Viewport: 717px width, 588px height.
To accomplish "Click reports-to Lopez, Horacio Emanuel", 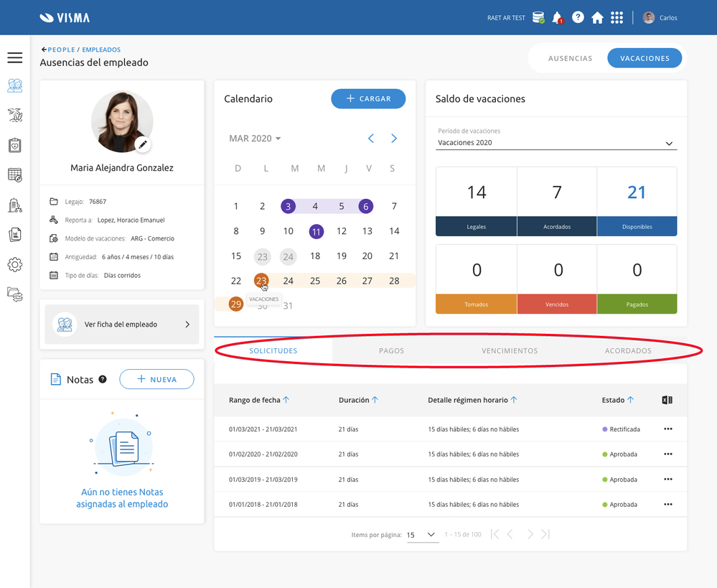I will 131,220.
